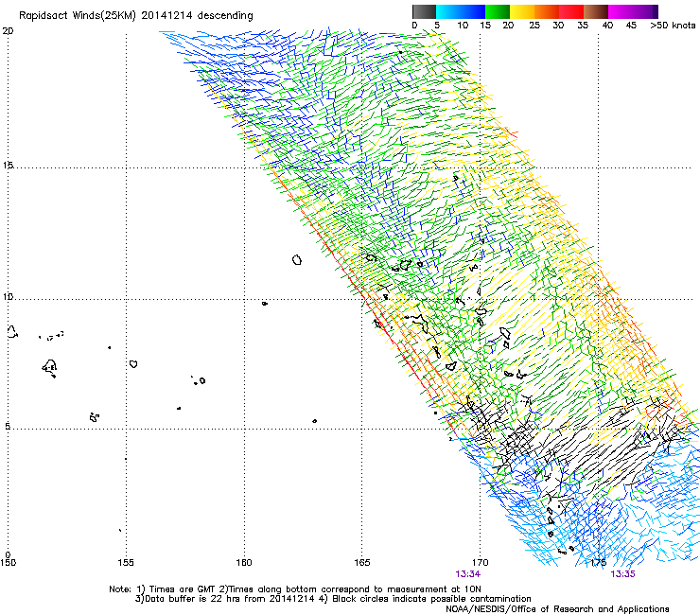This screenshot has height=615, width=700.
Task: Click the 'NOAA/NESDIS/Office of Research and Applications' credit
Action: click(557, 609)
